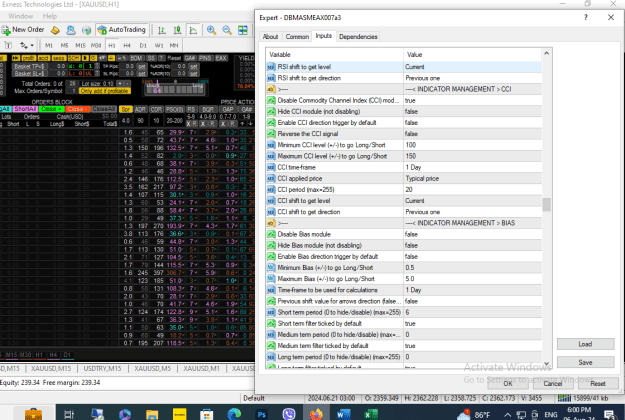625x420 pixels.
Task: Click Cancel in the Expert dialog
Action: tap(552, 383)
